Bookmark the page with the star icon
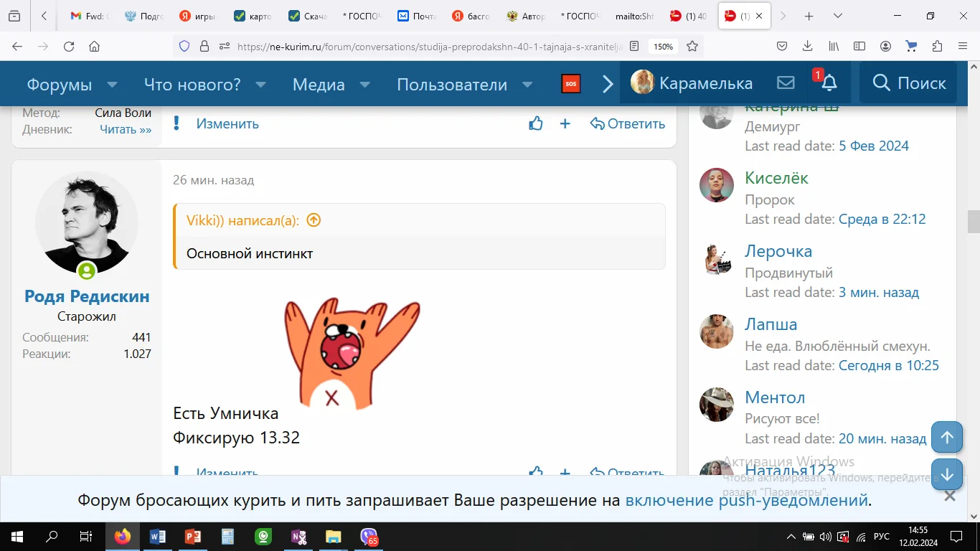This screenshot has height=551, width=980. [x=692, y=45]
